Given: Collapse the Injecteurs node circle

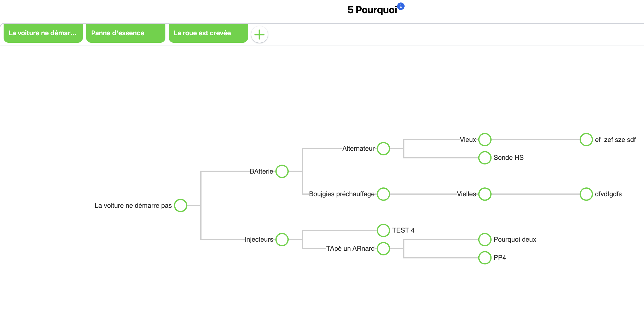Looking at the screenshot, I should coord(282,239).
